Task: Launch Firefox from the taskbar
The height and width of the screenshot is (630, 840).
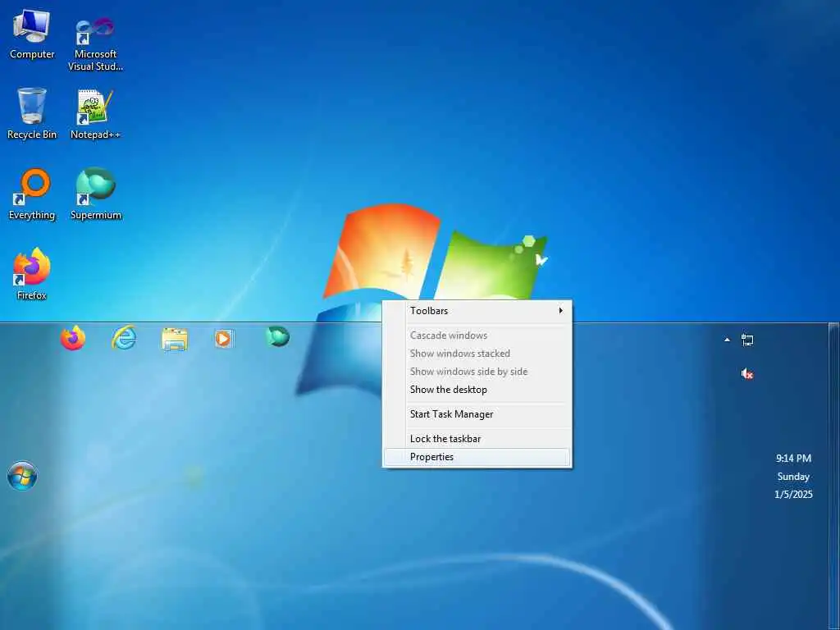Action: 73,338
